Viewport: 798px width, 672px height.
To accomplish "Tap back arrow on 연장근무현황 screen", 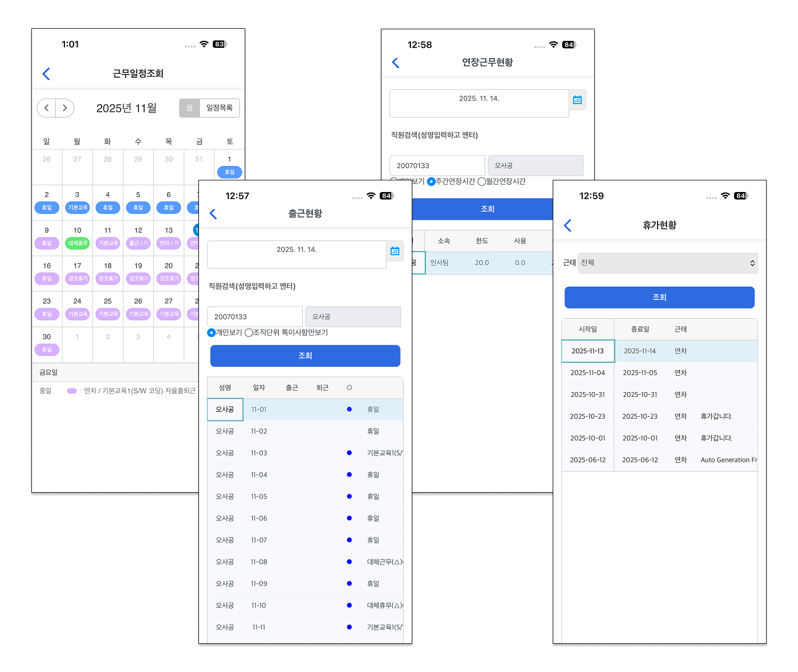I will pos(395,63).
